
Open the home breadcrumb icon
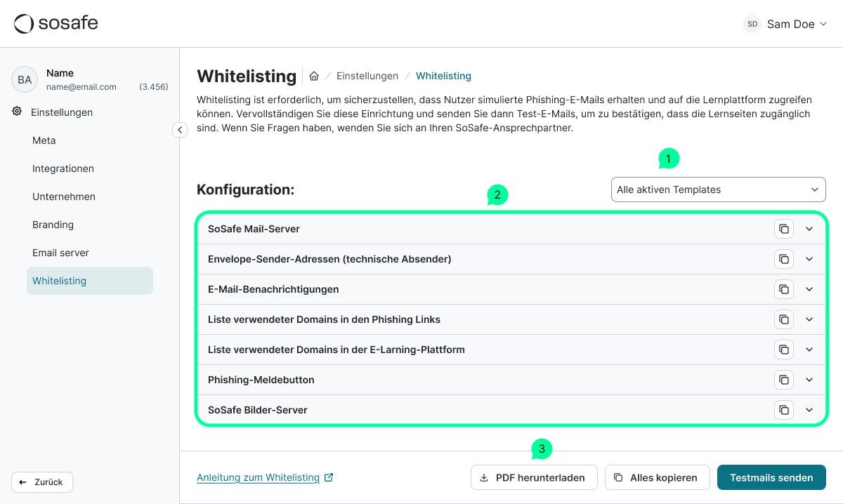point(315,75)
